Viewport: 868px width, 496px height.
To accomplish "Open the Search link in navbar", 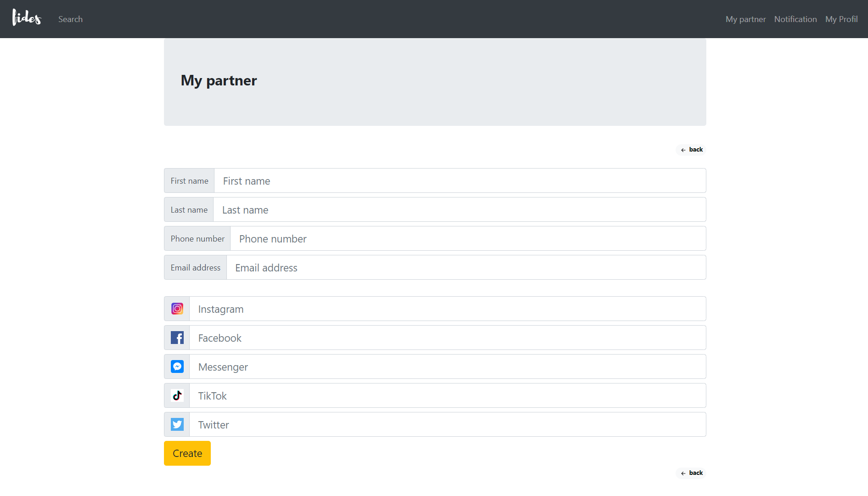I will pos(70,19).
